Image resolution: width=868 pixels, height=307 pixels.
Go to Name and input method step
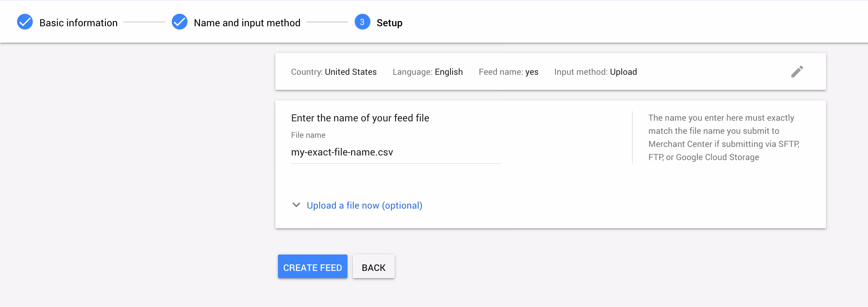[247, 23]
